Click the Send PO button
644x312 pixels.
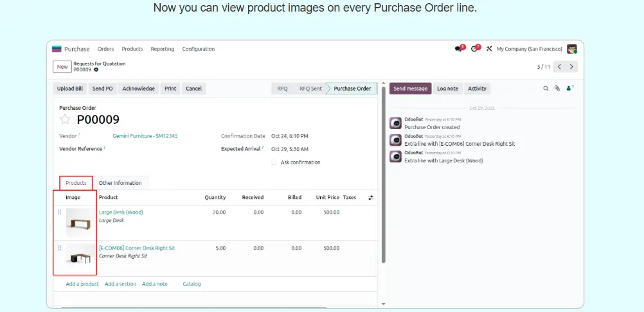pos(102,89)
